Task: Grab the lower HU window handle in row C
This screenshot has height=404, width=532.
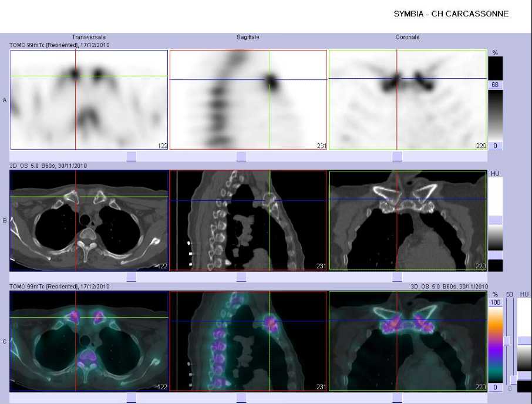Action: tap(524, 376)
